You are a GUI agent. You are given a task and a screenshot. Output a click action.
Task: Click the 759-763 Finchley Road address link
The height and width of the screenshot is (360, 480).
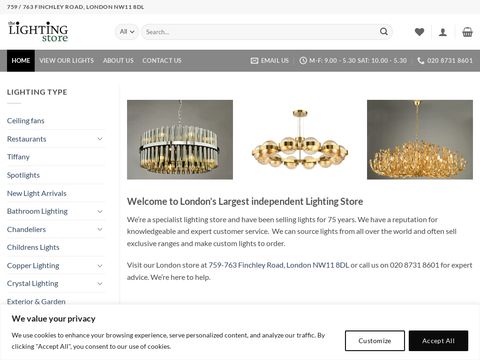pos(279,265)
